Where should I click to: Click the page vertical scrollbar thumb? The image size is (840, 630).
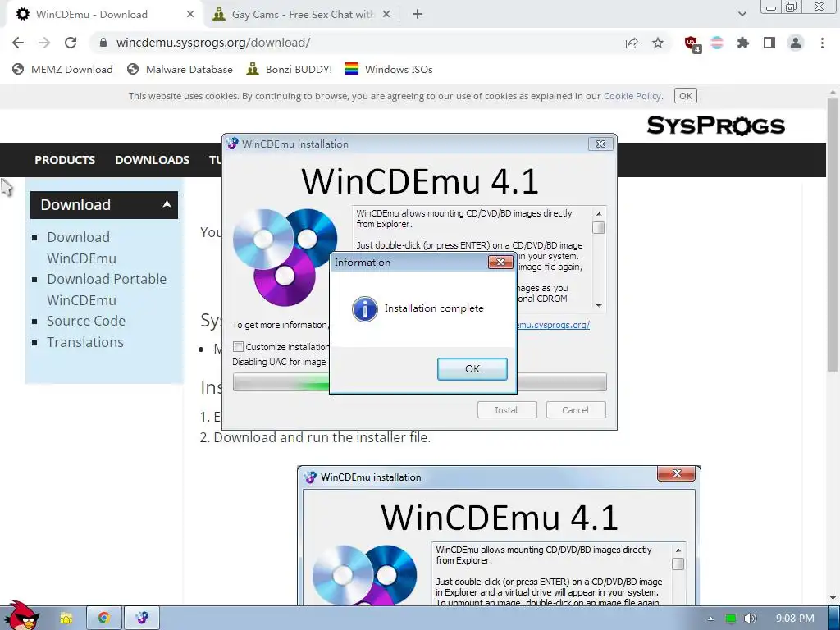[832, 235]
